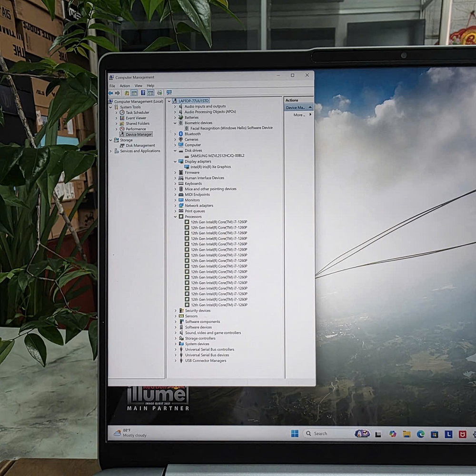This screenshot has width=476, height=476.
Task: Expand the Network adapters category
Action: pos(175,206)
